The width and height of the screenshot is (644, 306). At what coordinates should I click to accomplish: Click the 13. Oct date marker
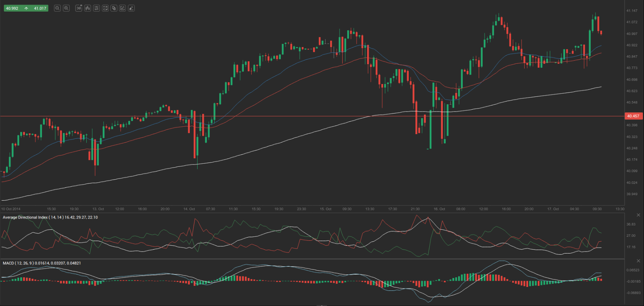click(x=98, y=209)
